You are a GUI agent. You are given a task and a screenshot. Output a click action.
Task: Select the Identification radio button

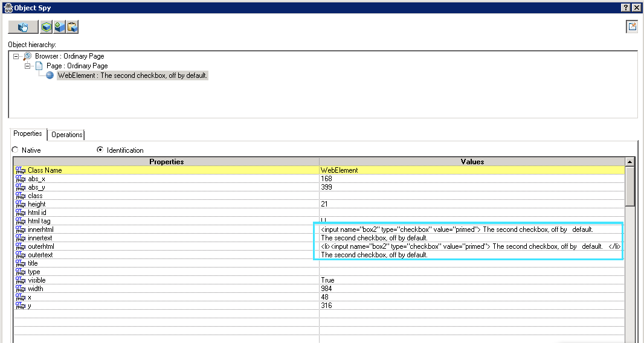[x=100, y=150]
